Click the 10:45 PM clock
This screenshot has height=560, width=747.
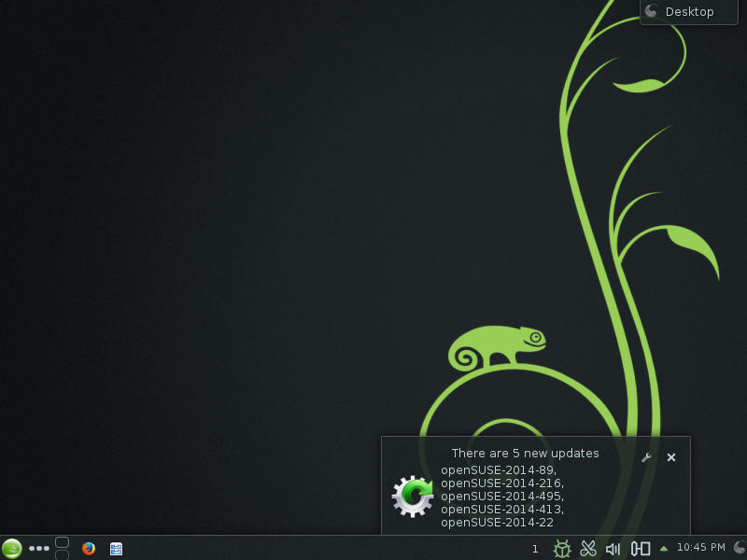700,548
